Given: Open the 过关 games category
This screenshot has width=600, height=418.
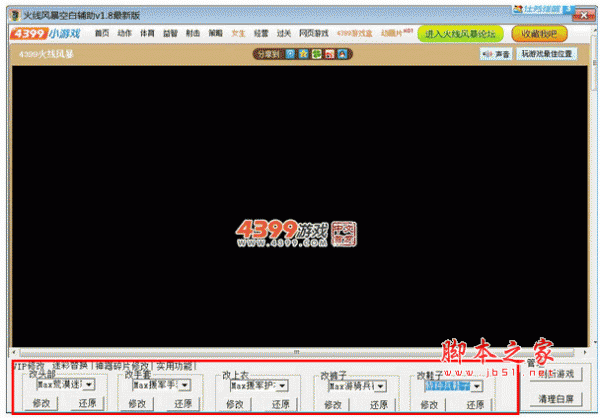Looking at the screenshot, I should pyautogui.click(x=284, y=34).
